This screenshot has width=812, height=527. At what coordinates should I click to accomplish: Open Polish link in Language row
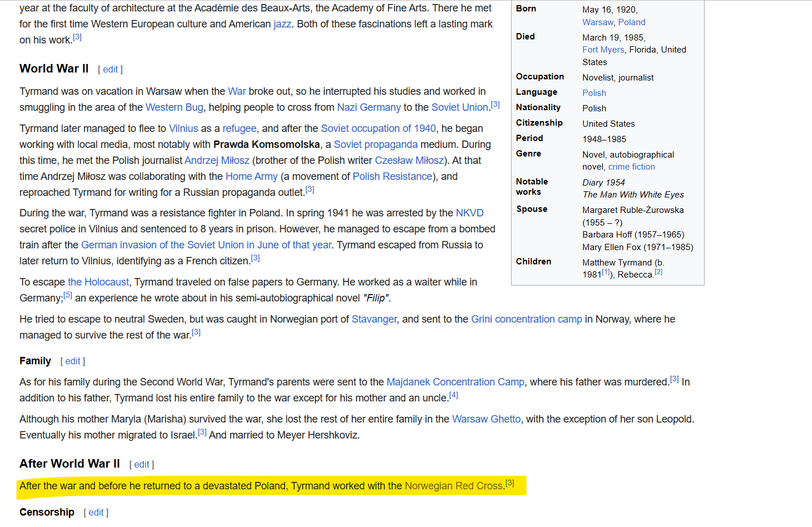[x=594, y=93]
